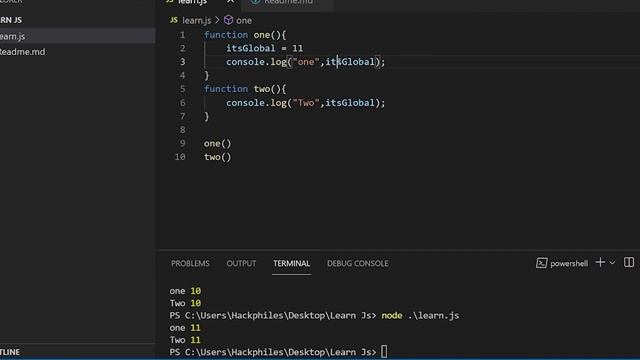
Task: Open the PROBLEMS panel tab
Action: [x=190, y=264]
